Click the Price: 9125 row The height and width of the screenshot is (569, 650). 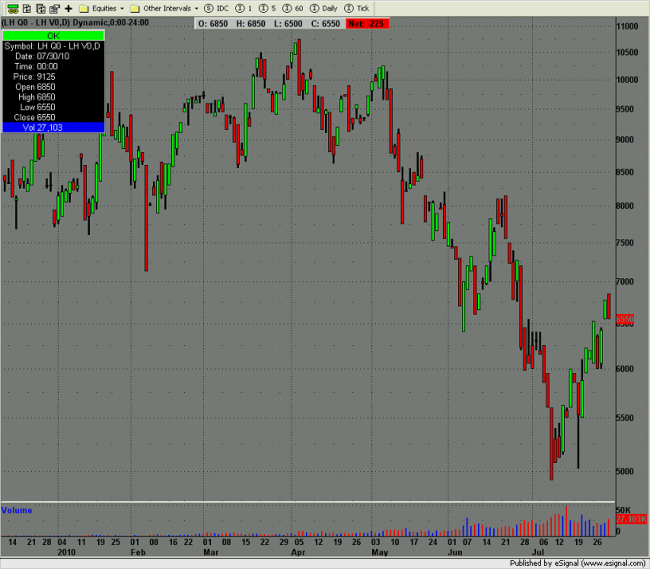[x=34, y=77]
